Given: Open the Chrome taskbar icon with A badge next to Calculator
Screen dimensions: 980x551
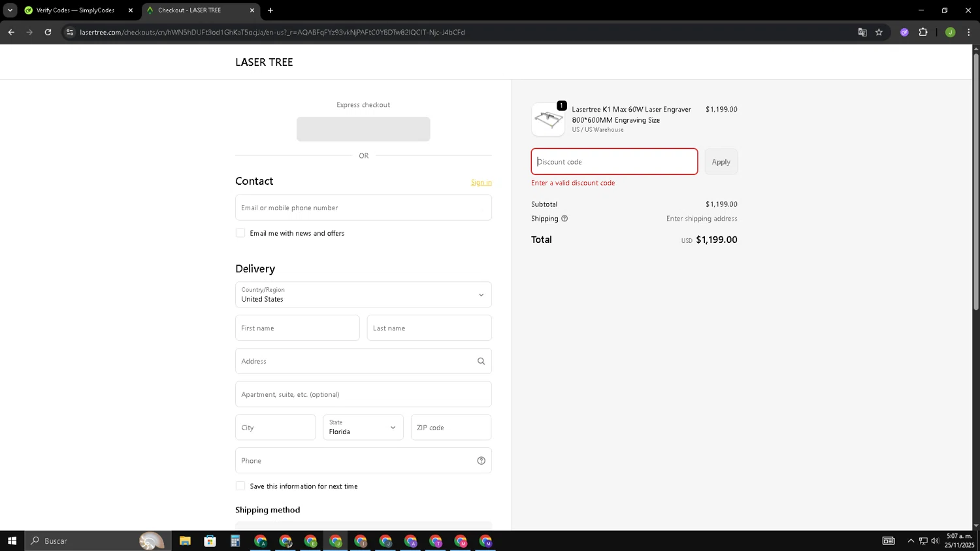Looking at the screenshot, I should [260, 541].
